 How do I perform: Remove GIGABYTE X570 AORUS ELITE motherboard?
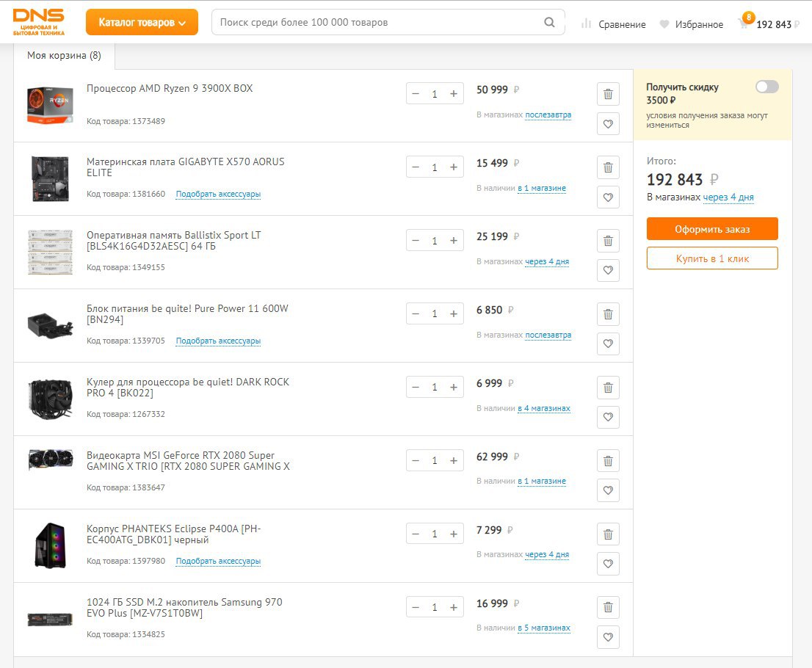pos(608,168)
